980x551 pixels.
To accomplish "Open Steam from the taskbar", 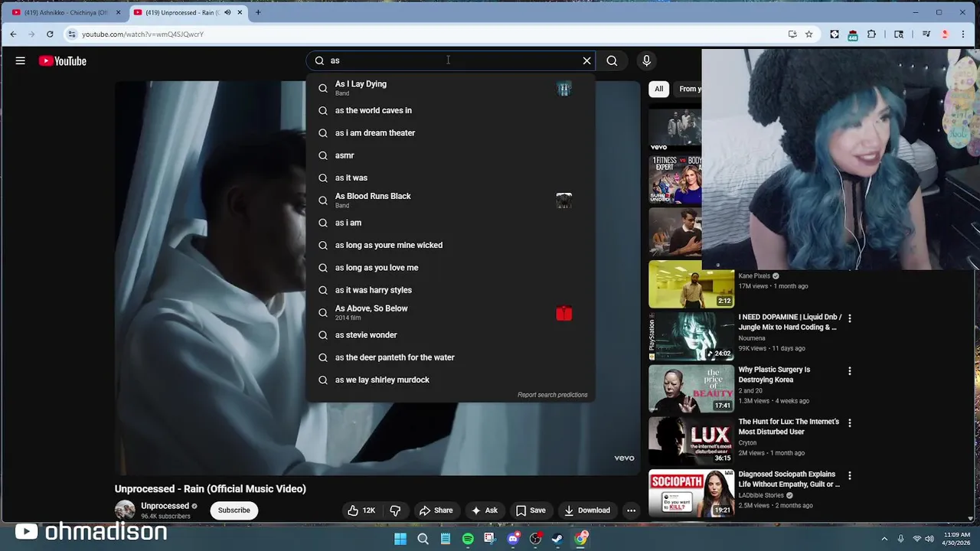I will click(x=557, y=539).
